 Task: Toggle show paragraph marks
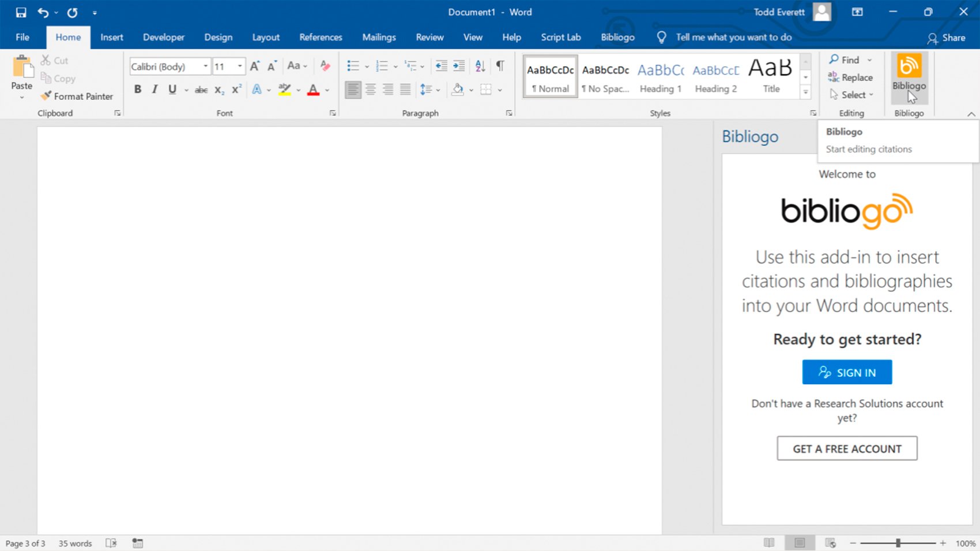[x=500, y=66]
